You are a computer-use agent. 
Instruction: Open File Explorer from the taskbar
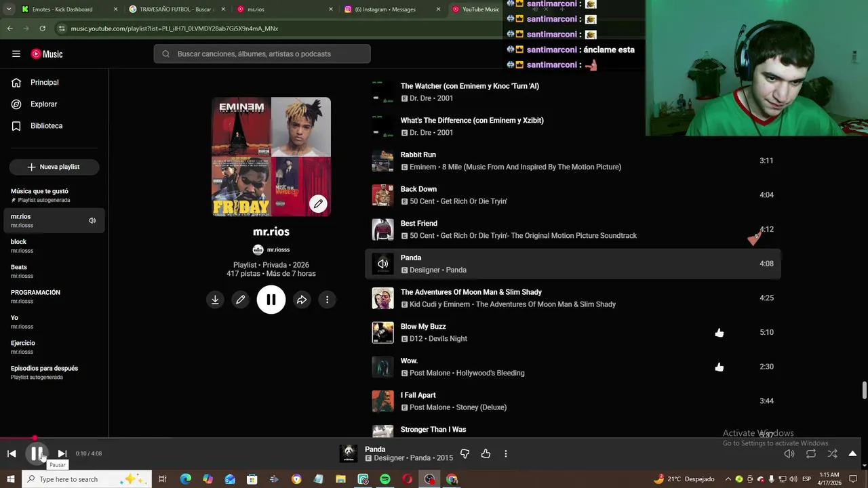[340, 479]
